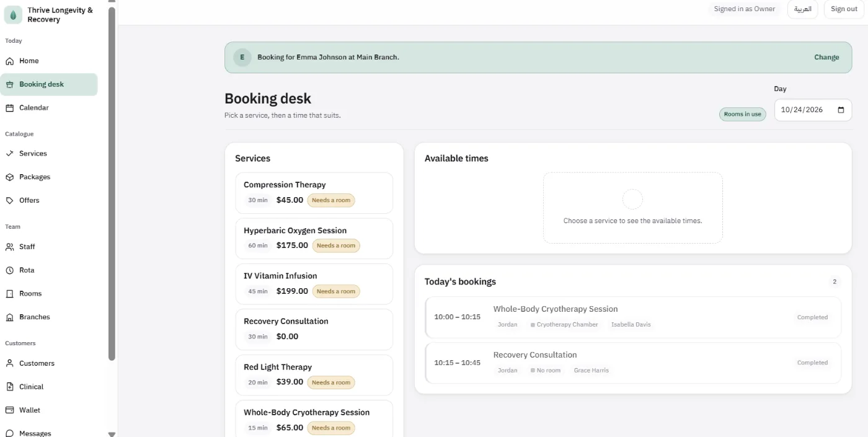This screenshot has width=868, height=437.
Task: Click the Branches building icon
Action: coord(9,317)
